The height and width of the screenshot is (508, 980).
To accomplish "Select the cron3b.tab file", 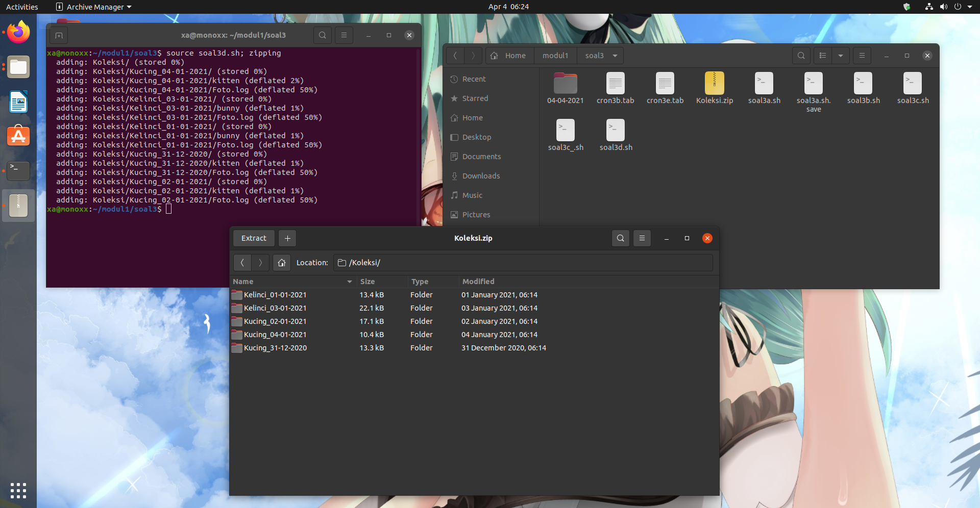I will pyautogui.click(x=616, y=88).
